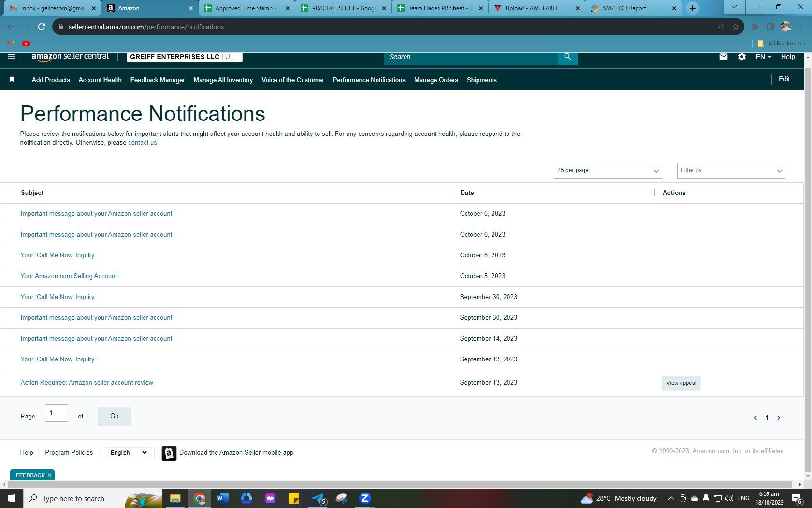The image size is (812, 508).
Task: Open the Add Products menu item
Action: 51,80
